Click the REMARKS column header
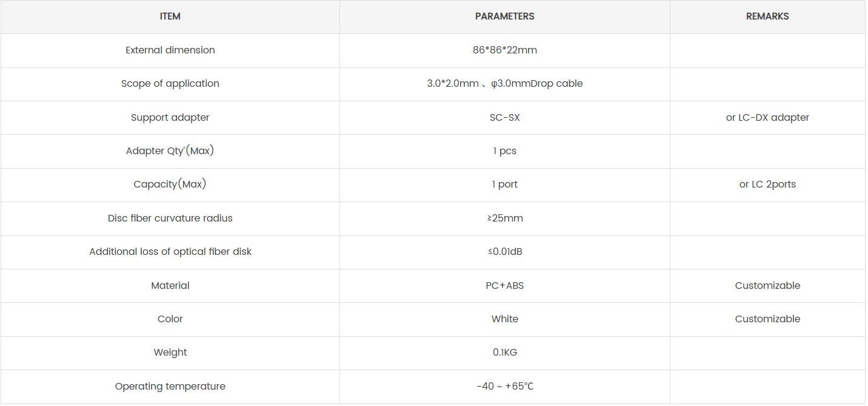Viewport: 868px width, 406px height. (x=767, y=16)
